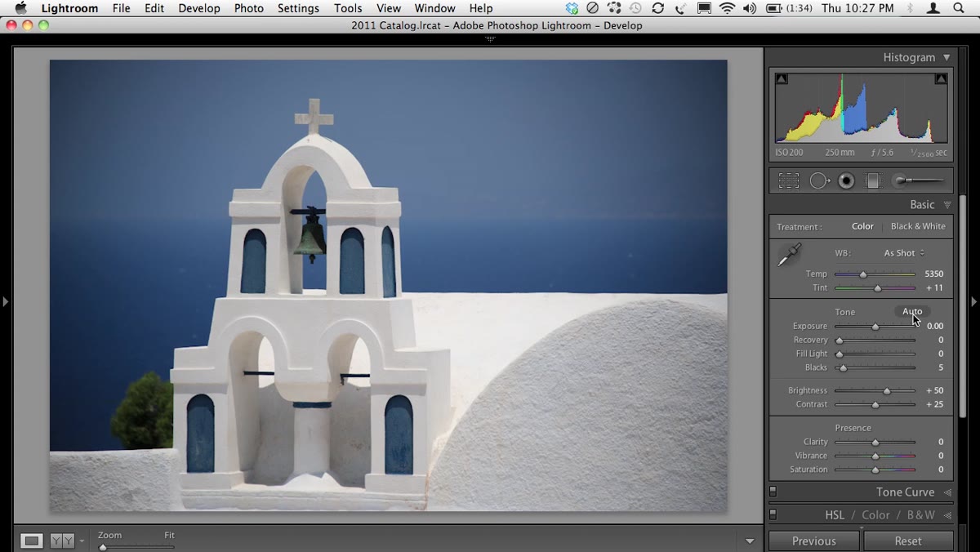Switch to Before/After YY view
980x552 pixels.
[62, 541]
